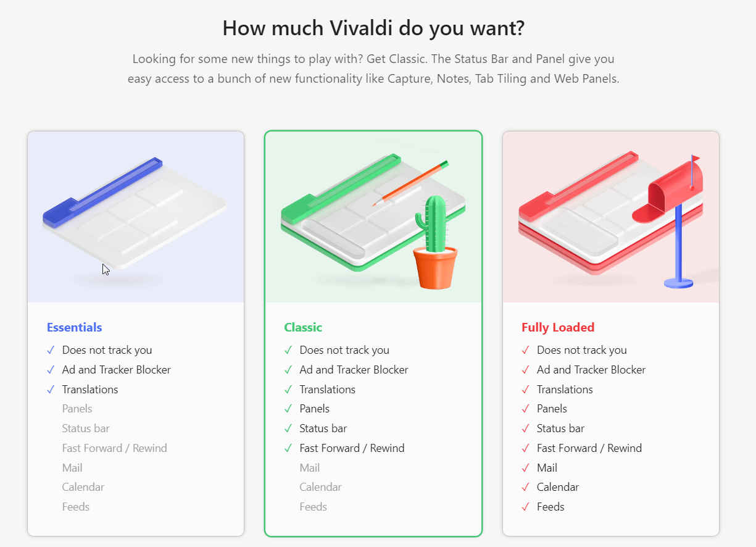Select the Classic cactus illustration card

373,217
